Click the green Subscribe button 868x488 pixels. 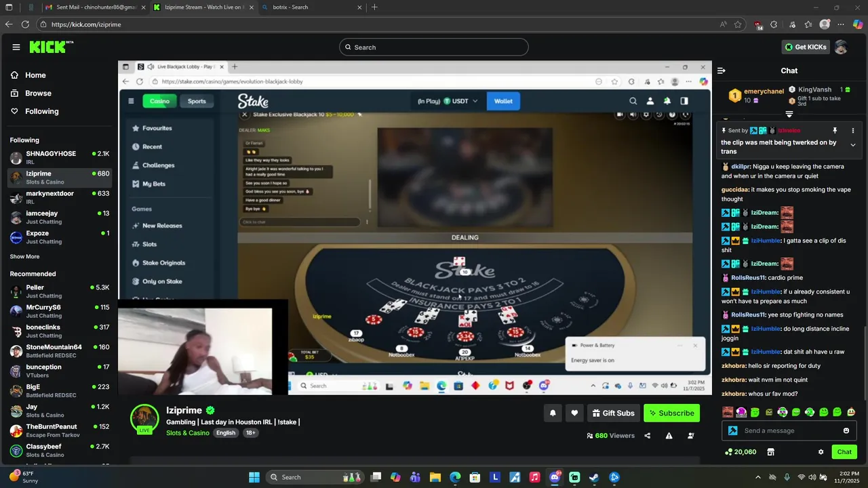pyautogui.click(x=671, y=413)
